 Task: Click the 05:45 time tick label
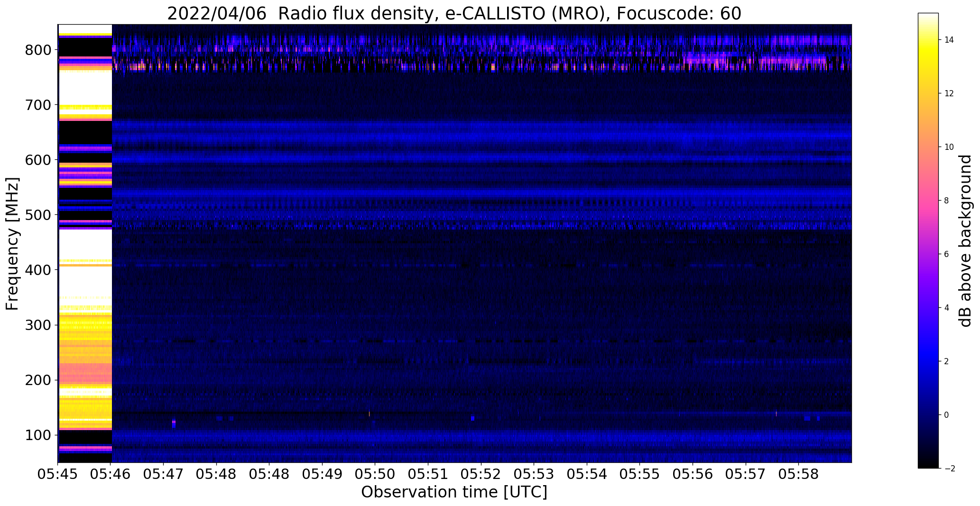pos(58,475)
